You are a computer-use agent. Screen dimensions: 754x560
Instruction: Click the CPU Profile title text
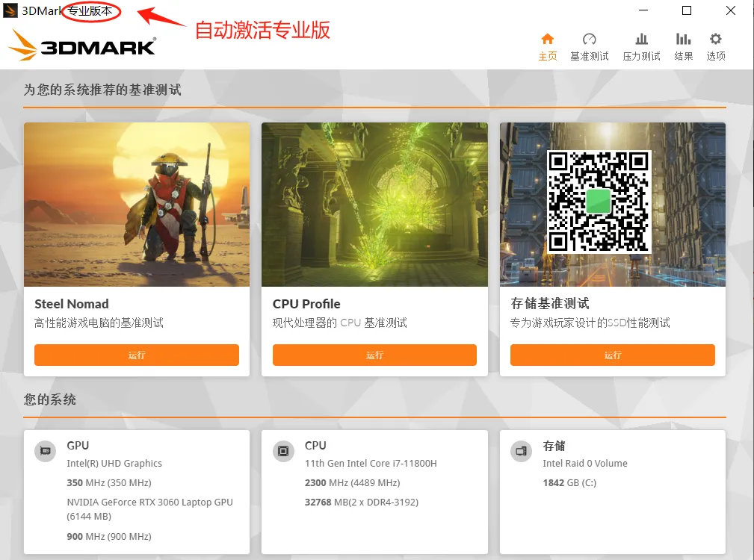tap(306, 304)
